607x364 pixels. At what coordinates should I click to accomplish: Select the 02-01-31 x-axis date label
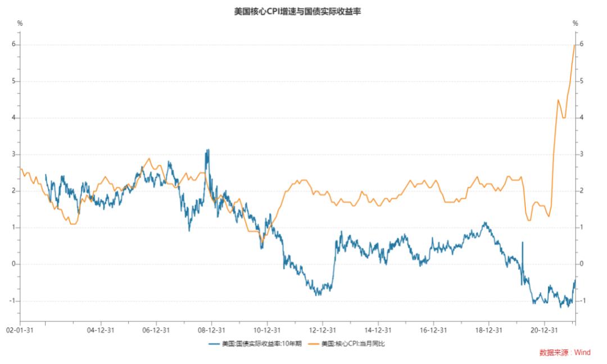coord(19,330)
